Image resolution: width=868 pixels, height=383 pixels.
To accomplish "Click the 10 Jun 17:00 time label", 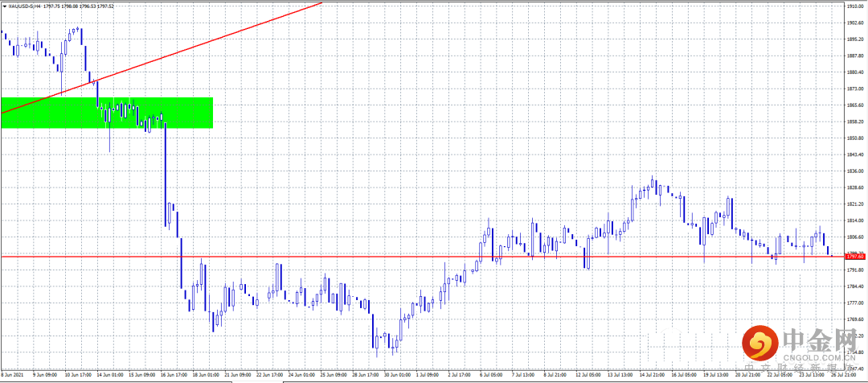I will 76,375.
